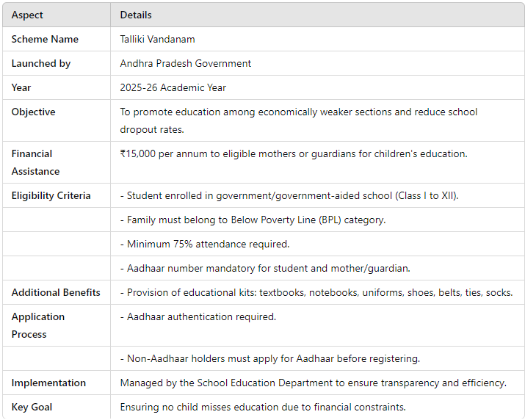This screenshot has width=525, height=420.
Task: Click the 2025-26 Academic Year cell
Action: click(x=173, y=88)
